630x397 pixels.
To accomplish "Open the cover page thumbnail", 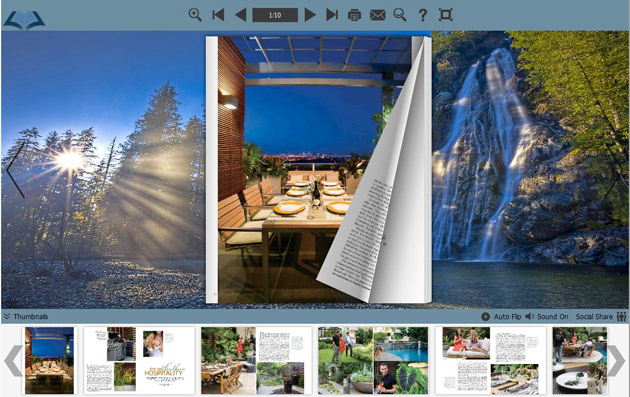I will 49,360.
